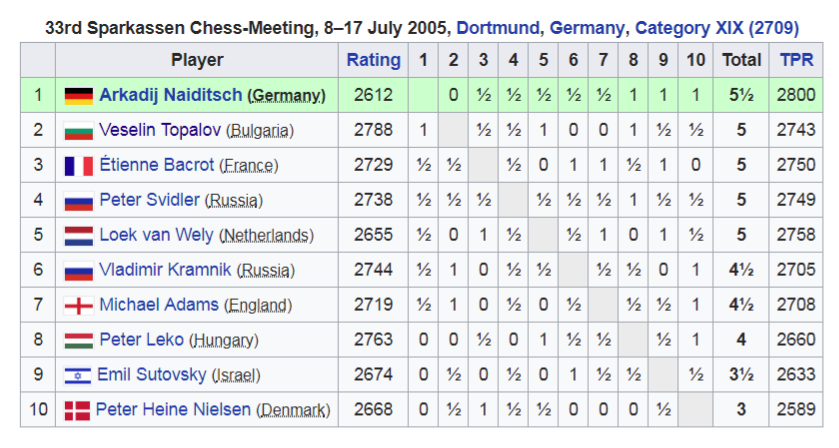The image size is (839, 448).
Task: Click the TPR column header link
Action: tap(796, 60)
